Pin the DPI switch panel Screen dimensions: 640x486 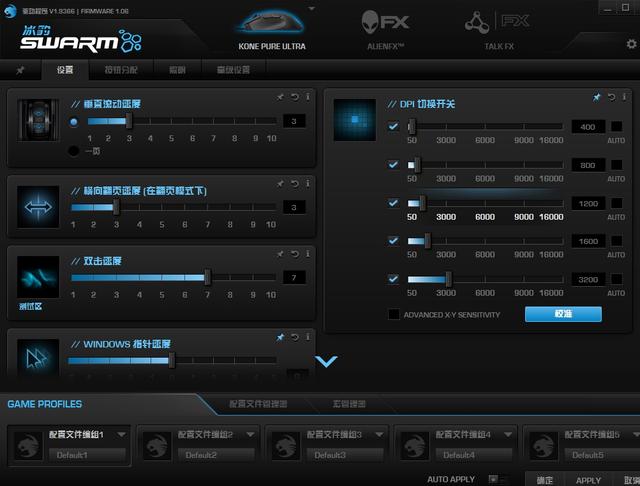(x=597, y=97)
